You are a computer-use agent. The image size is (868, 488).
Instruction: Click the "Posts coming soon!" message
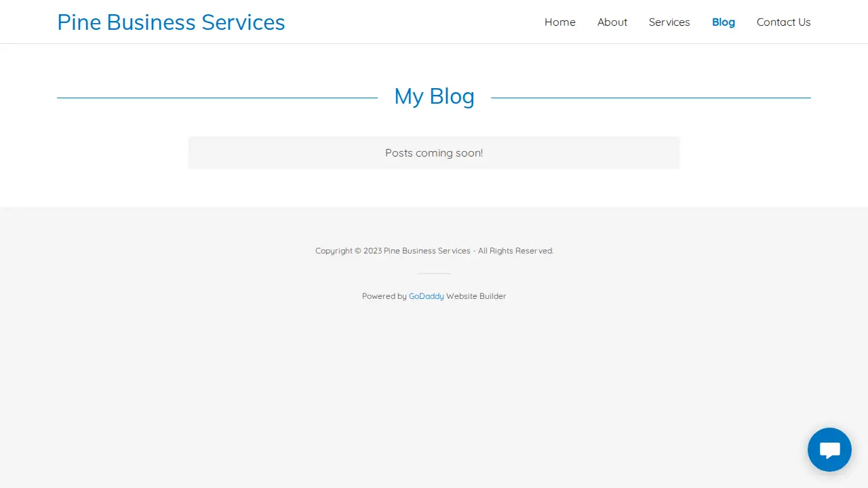click(x=434, y=153)
